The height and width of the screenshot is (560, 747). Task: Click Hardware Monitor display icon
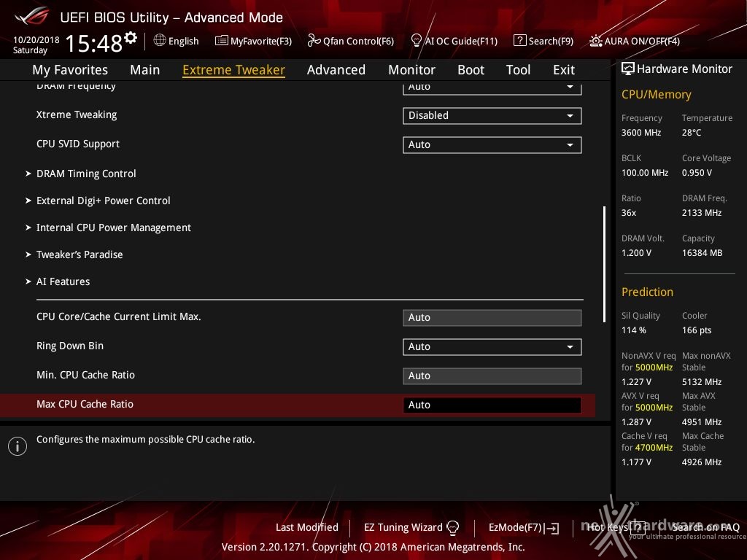tap(628, 69)
